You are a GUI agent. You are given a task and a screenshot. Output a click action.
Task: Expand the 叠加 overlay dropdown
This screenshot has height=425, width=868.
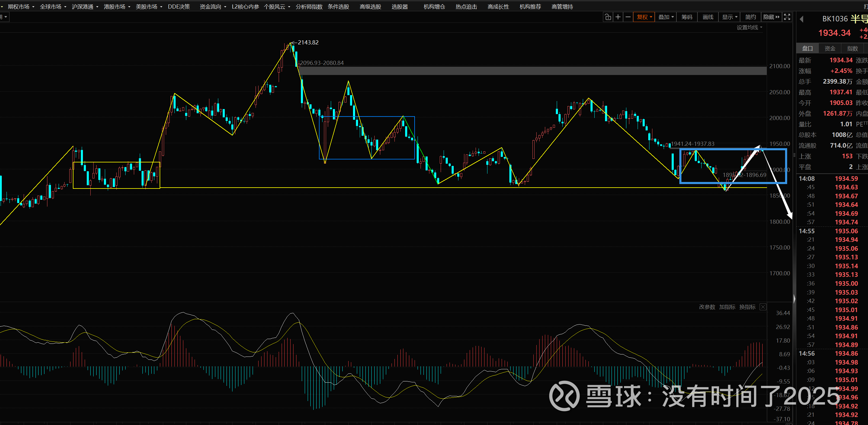pos(666,17)
